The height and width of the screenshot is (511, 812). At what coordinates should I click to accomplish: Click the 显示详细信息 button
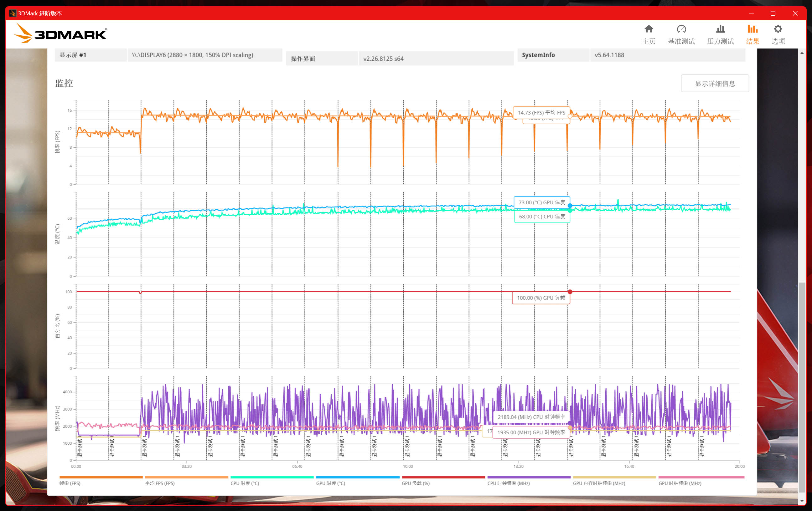pyautogui.click(x=715, y=83)
